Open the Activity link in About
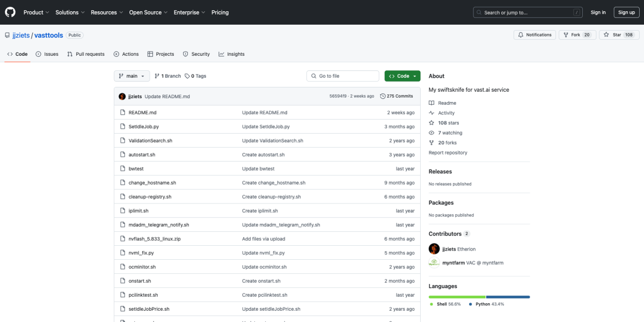The height and width of the screenshot is (322, 644). pos(446,113)
